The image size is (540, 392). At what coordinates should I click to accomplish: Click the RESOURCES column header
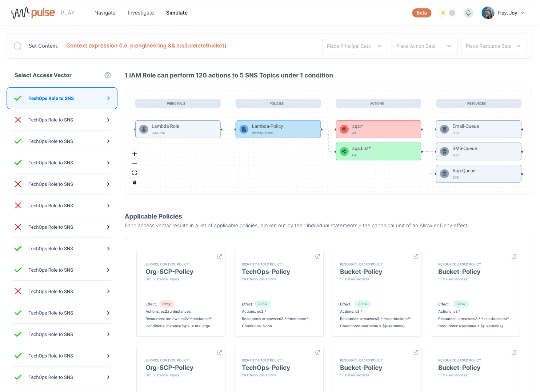479,104
